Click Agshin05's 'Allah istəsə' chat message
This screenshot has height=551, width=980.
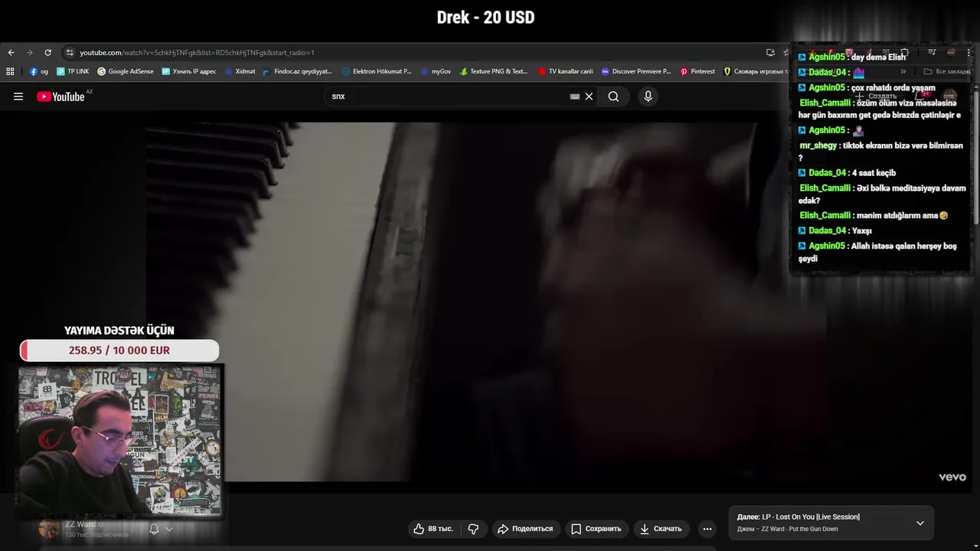tap(877, 252)
